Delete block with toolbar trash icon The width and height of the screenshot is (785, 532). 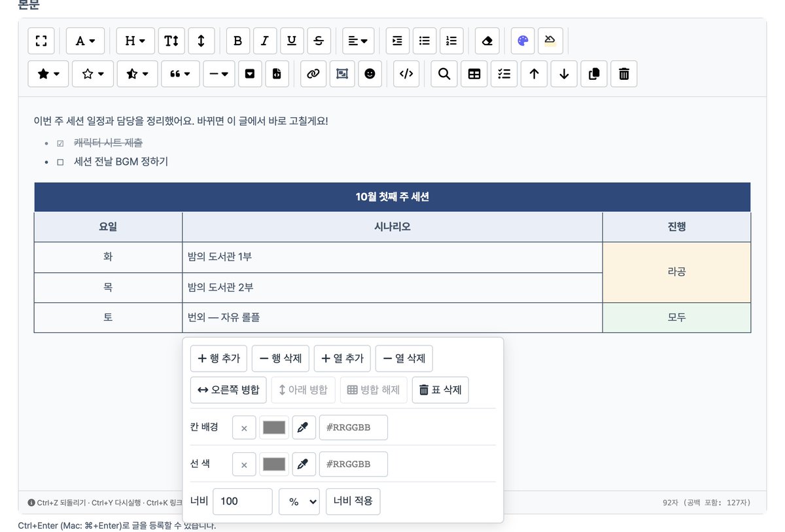[x=624, y=74]
